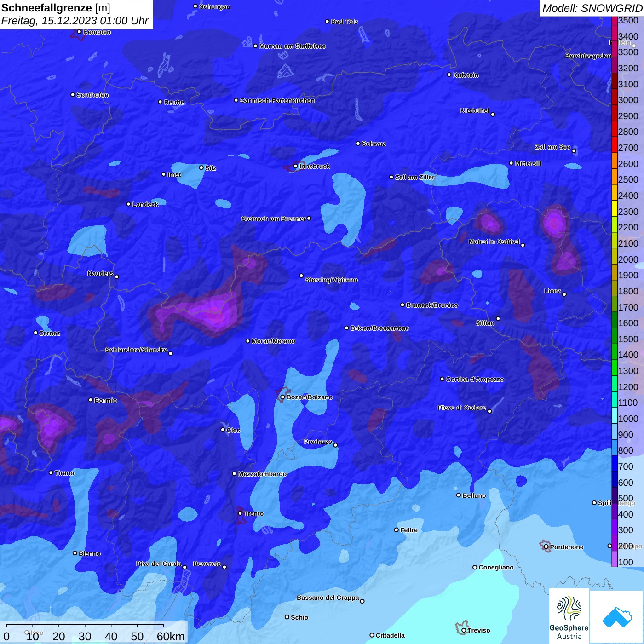Click the Kufstein location dot
Image resolution: width=644 pixels, height=644 pixels.
pyautogui.click(x=449, y=75)
